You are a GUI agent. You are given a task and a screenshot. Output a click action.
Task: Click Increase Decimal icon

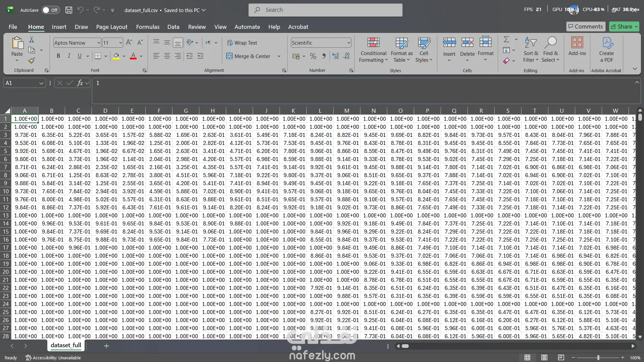click(336, 56)
